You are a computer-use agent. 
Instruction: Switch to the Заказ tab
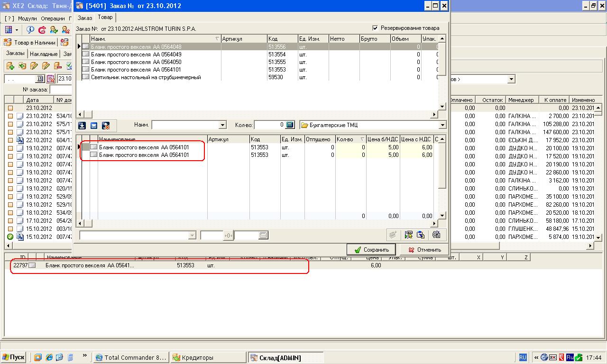85,18
